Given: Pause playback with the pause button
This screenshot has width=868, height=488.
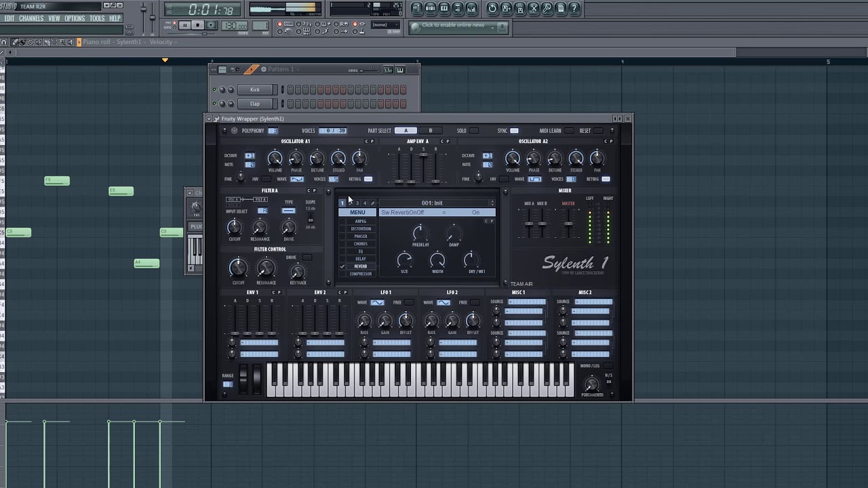Looking at the screenshot, I should point(184,25).
